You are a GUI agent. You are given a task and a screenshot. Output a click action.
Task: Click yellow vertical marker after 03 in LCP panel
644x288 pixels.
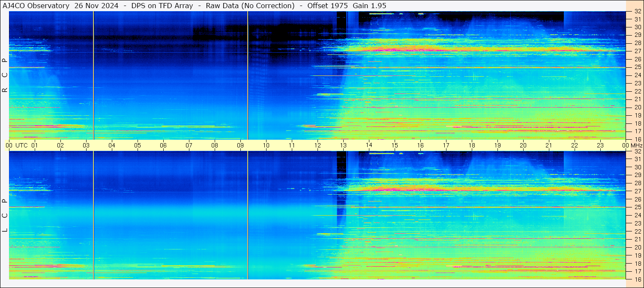(x=93, y=215)
